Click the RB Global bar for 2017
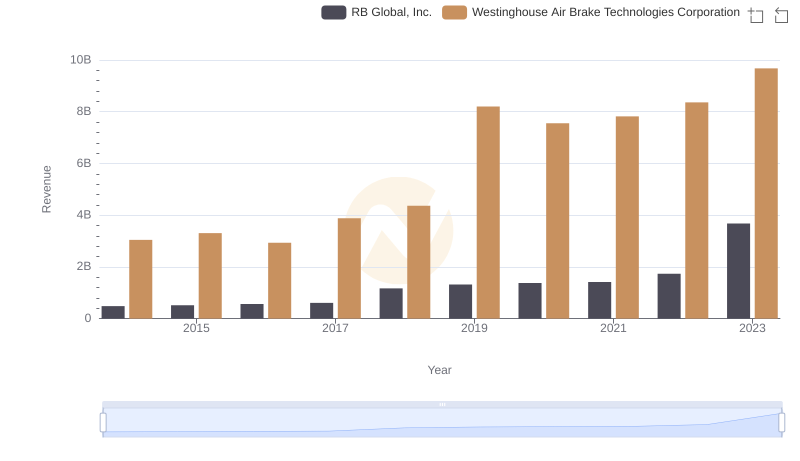Viewport: 800px width, 461px height. click(x=321, y=311)
